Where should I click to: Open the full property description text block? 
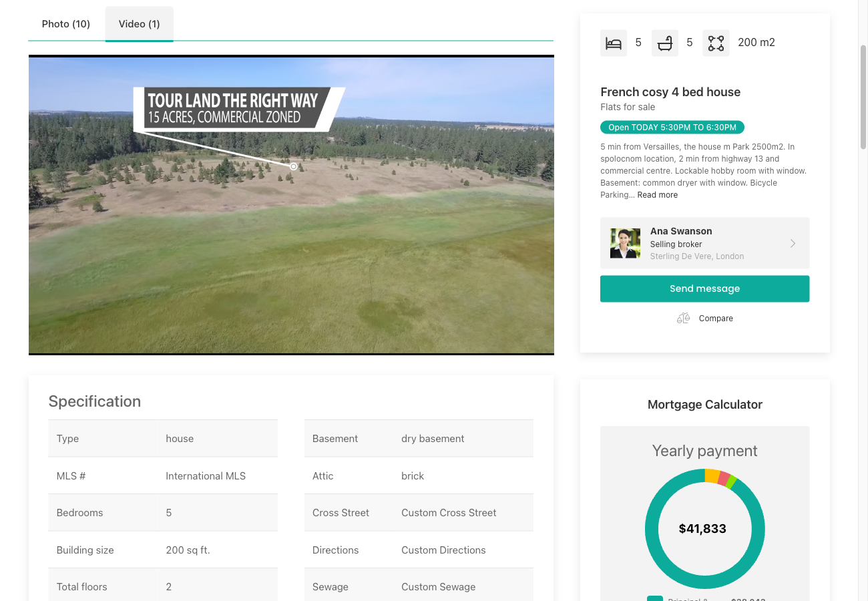pyautogui.click(x=704, y=170)
